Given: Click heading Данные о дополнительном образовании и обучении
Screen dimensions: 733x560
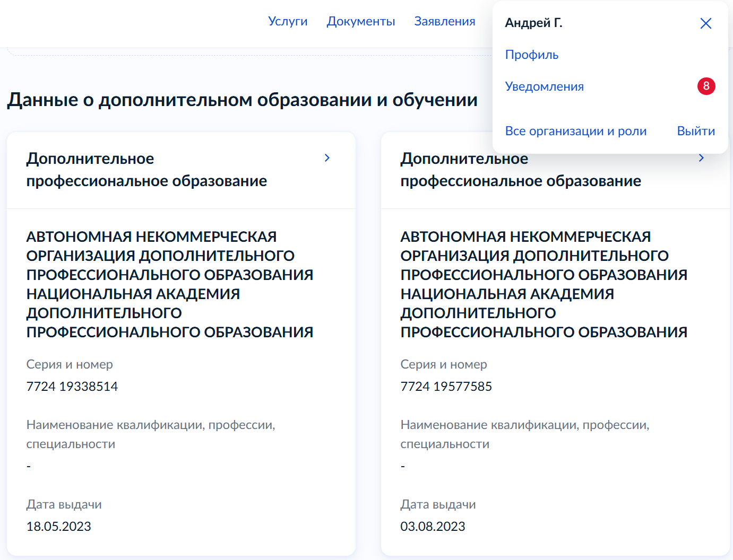Looking at the screenshot, I should (x=242, y=100).
